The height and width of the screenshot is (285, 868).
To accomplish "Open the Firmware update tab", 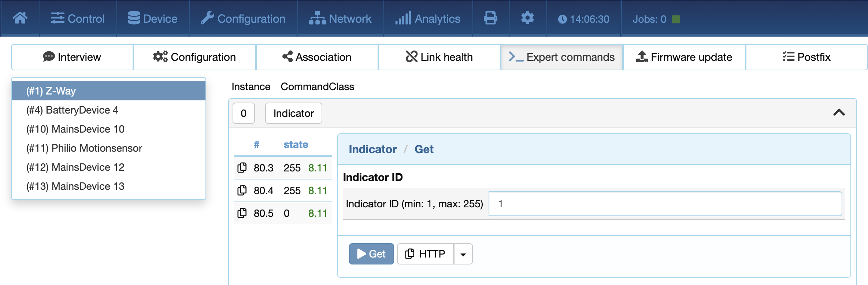I will (684, 57).
